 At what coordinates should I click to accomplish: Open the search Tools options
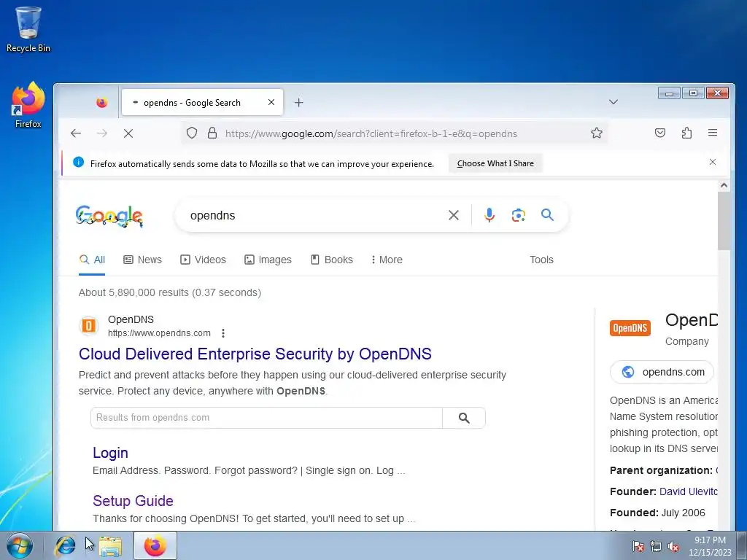tap(542, 260)
